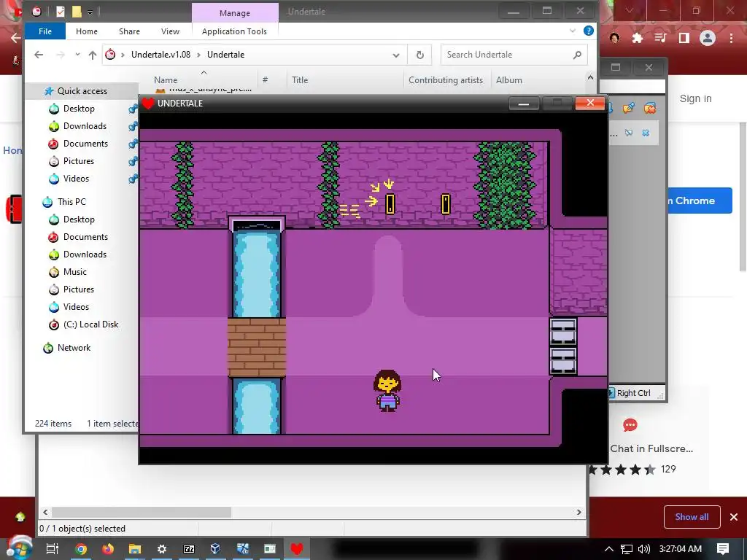Sort by Album column header
This screenshot has height=560, width=747.
[x=508, y=80]
